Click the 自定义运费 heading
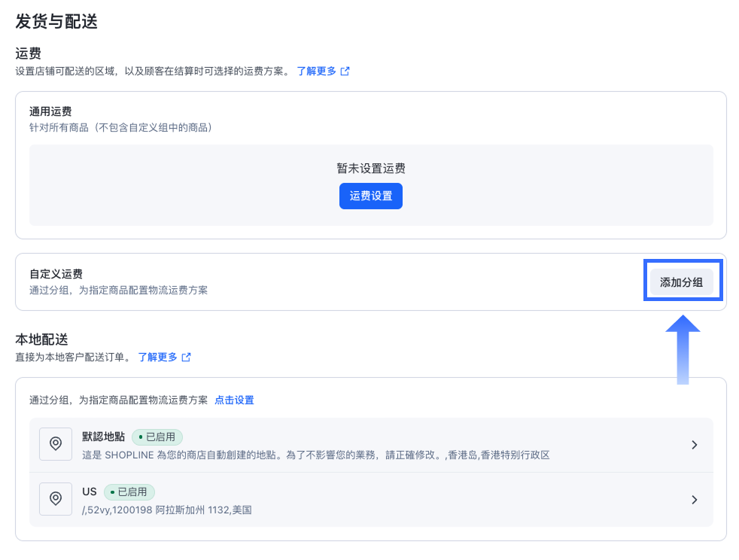Image resolution: width=739 pixels, height=560 pixels. pyautogui.click(x=56, y=274)
